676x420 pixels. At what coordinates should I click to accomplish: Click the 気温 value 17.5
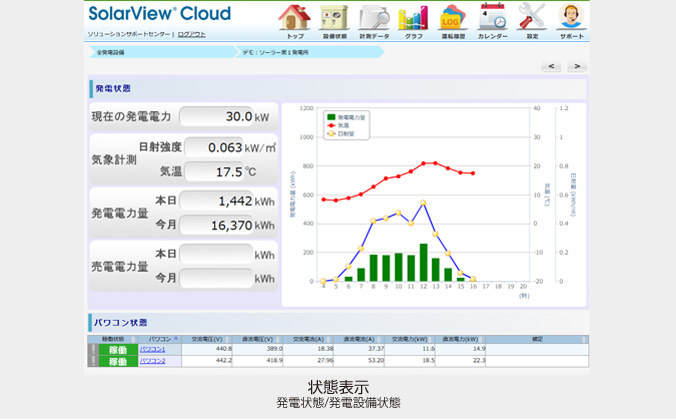(x=214, y=172)
